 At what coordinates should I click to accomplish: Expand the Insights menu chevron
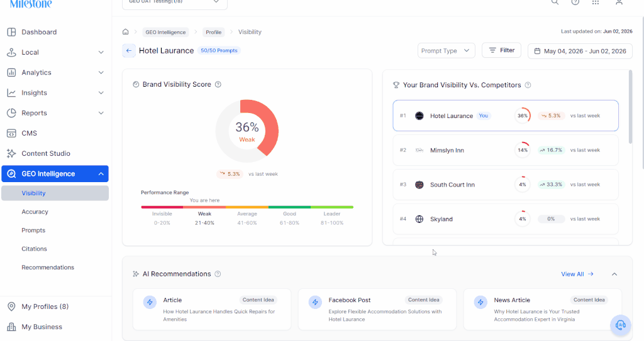(x=101, y=93)
